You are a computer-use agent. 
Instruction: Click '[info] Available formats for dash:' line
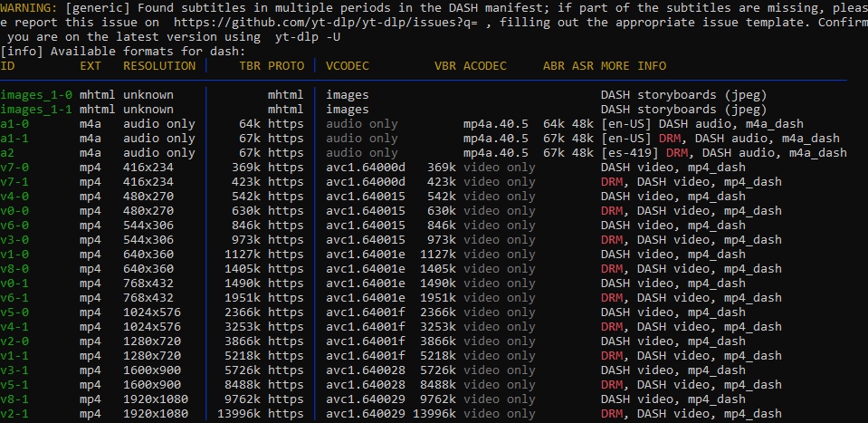point(122,52)
